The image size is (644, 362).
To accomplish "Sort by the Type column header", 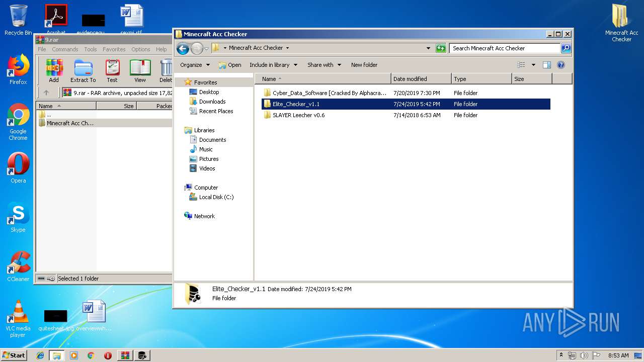I will coord(481,79).
